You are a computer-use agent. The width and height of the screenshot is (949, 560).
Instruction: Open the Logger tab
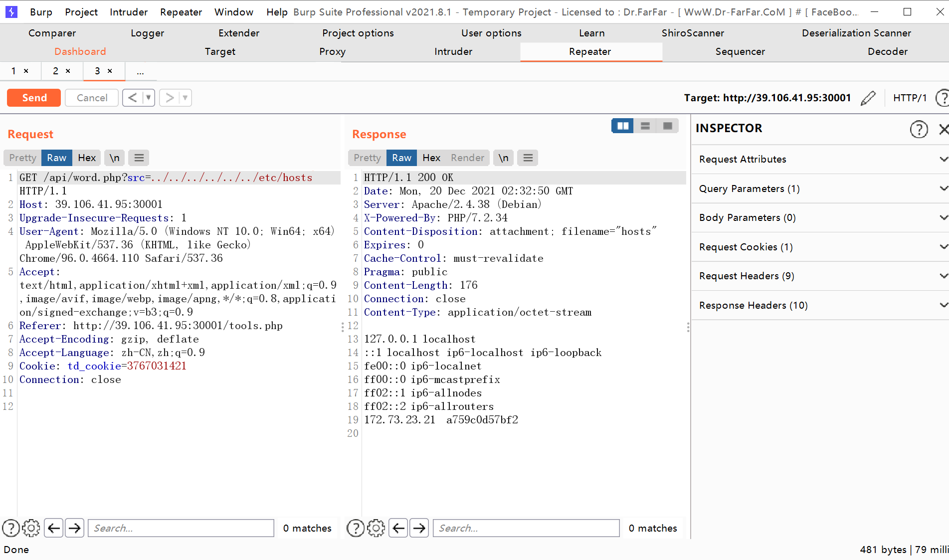tap(147, 33)
